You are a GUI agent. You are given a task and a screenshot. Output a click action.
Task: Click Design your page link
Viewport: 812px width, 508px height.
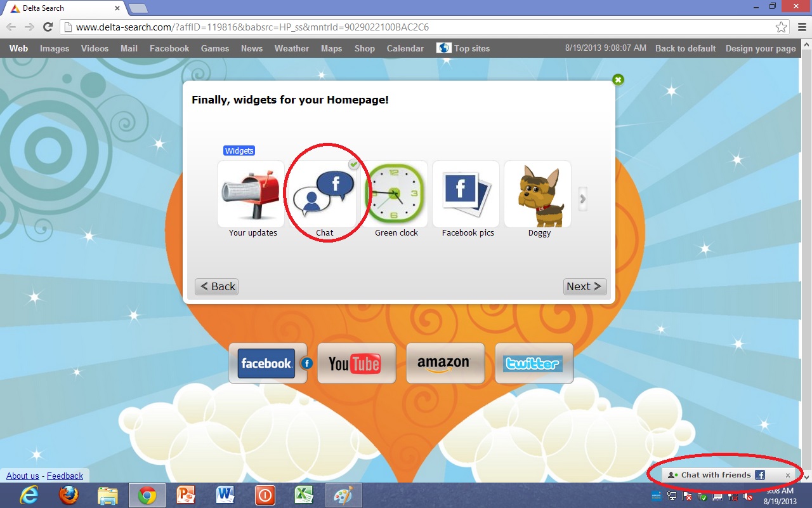[761, 48]
